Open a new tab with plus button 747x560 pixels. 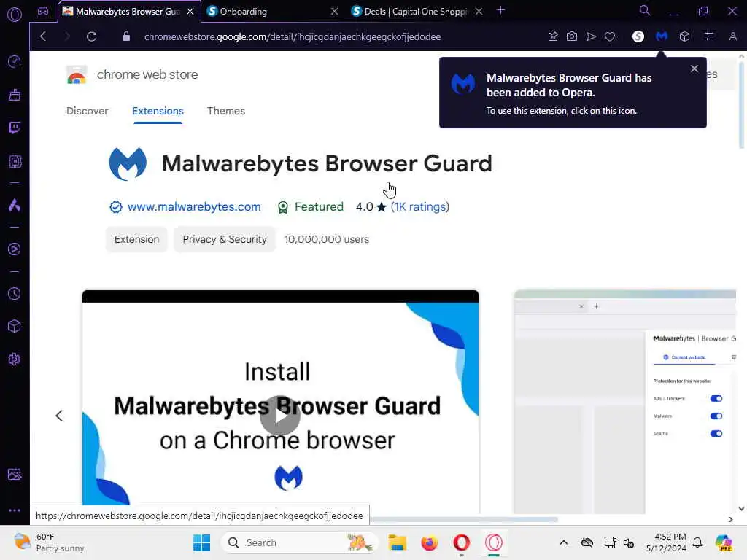click(x=500, y=10)
